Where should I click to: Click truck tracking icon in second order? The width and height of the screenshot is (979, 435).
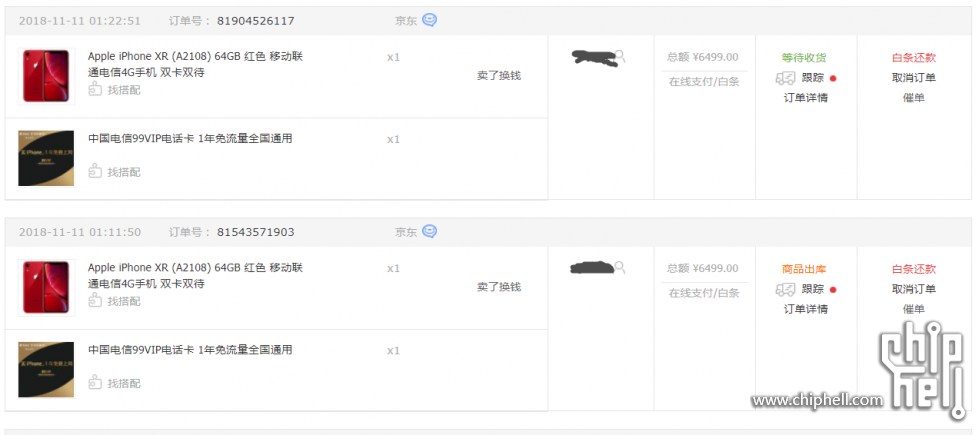(x=785, y=290)
